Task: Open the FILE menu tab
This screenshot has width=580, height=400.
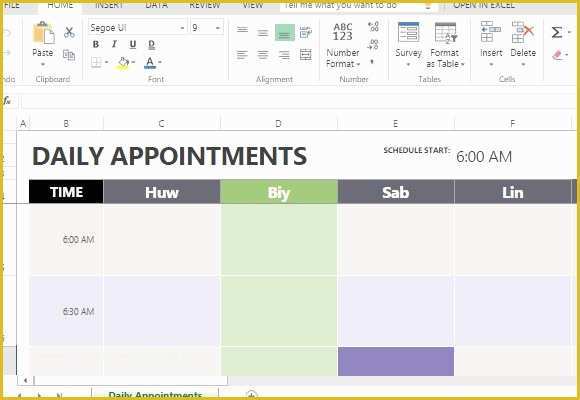Action: pos(12,5)
